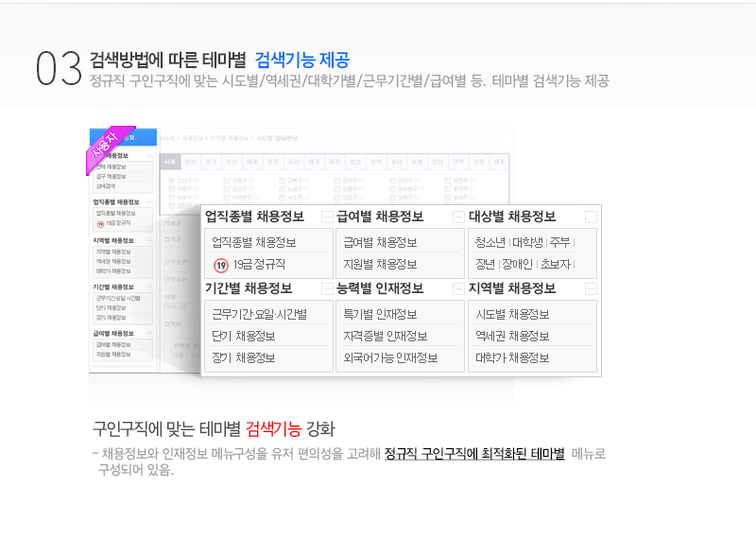
Task: Collapse 업직종별 채용정보 in the enlarged panel
Action: coord(327,217)
